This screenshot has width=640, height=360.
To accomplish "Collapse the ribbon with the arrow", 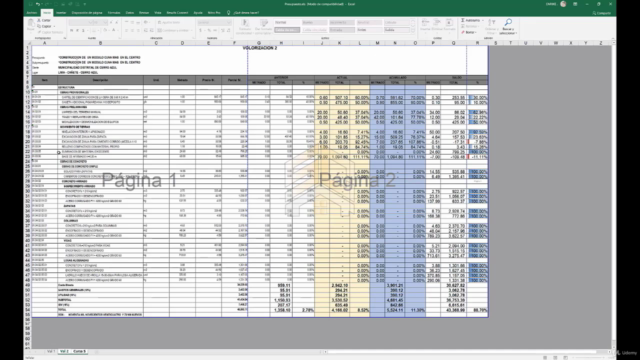I will [x=613, y=38].
